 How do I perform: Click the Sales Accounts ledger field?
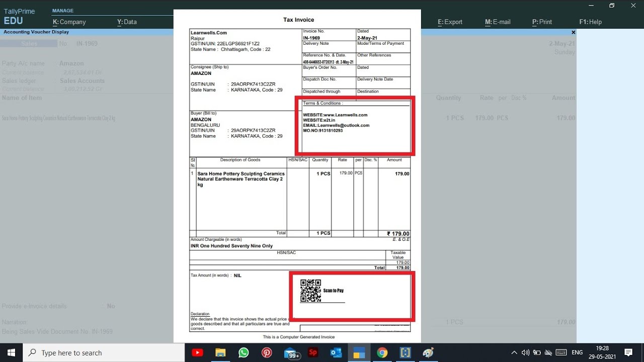point(83,80)
